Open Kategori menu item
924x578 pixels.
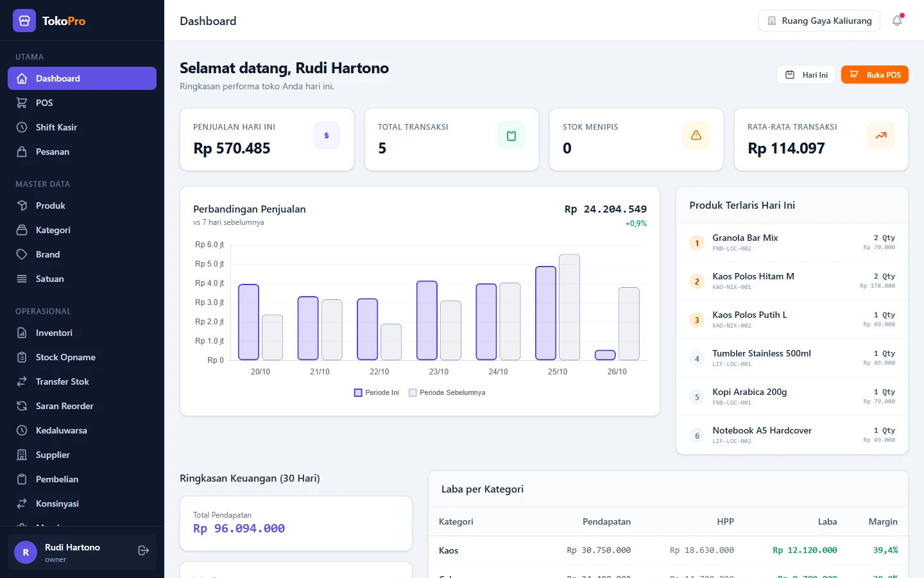82,230
